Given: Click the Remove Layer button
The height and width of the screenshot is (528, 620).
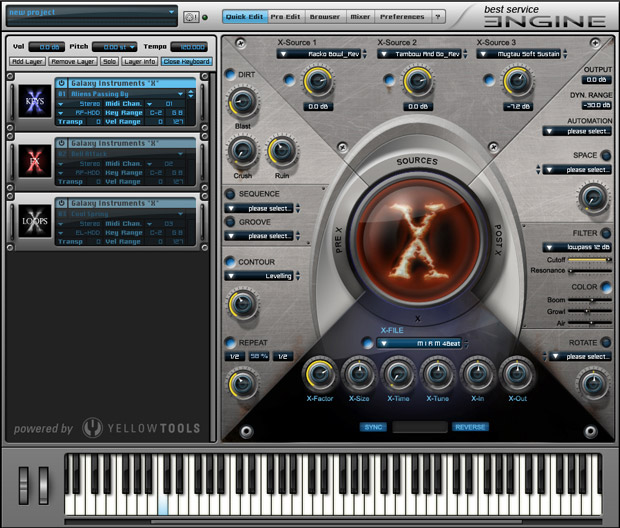Looking at the screenshot, I should pos(73,62).
